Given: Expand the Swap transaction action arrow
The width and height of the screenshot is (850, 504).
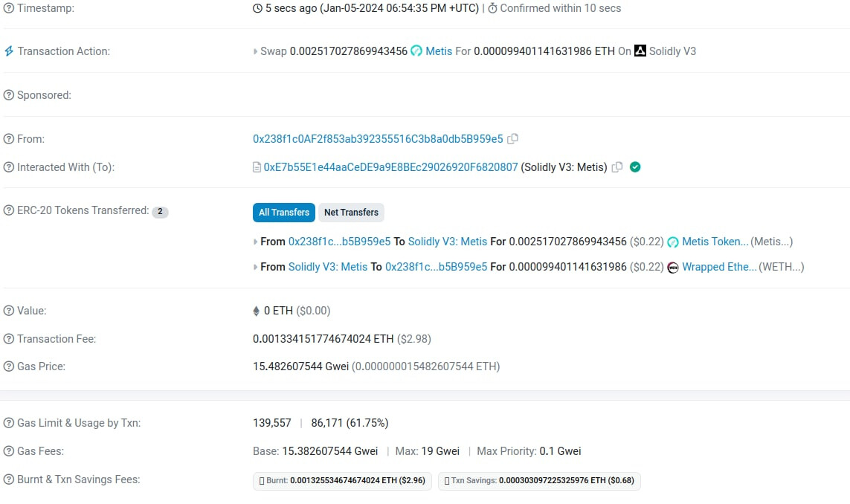Looking at the screenshot, I should click(x=256, y=52).
